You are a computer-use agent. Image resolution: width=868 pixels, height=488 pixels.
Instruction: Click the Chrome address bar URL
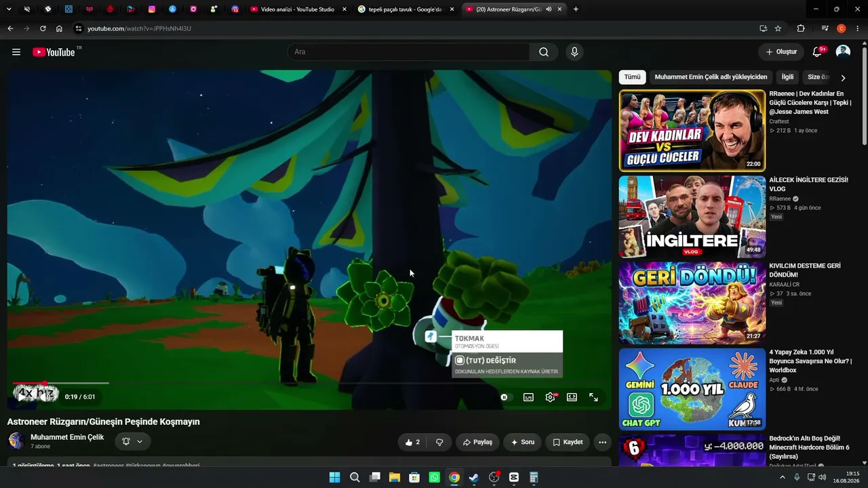(x=139, y=28)
